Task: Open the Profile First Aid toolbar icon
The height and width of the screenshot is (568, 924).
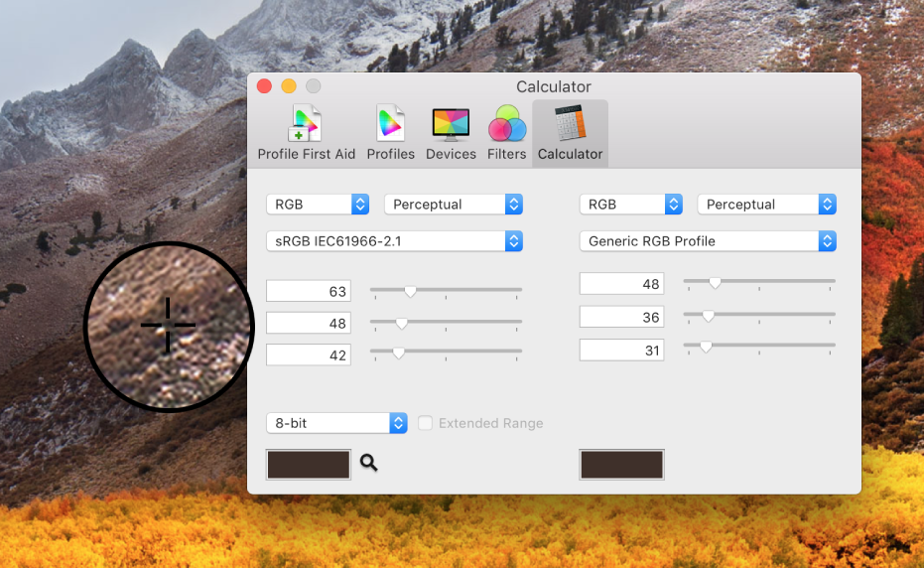Action: coord(306,123)
